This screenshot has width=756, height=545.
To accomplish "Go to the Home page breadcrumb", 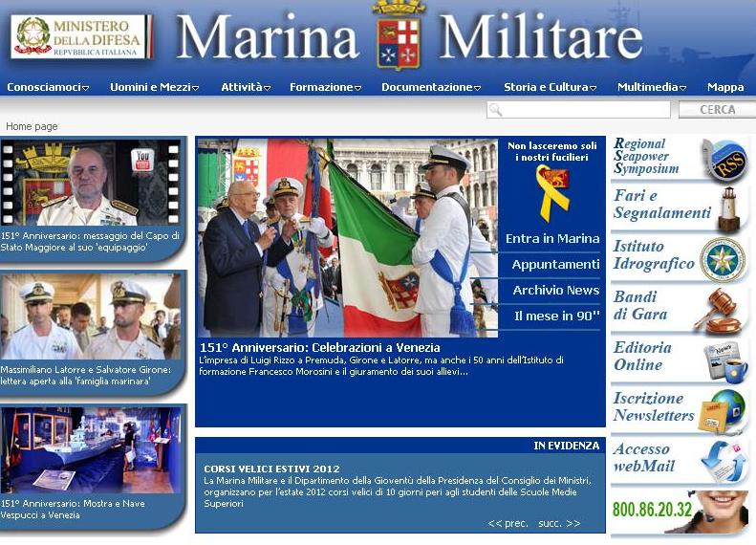I will pos(32,126).
